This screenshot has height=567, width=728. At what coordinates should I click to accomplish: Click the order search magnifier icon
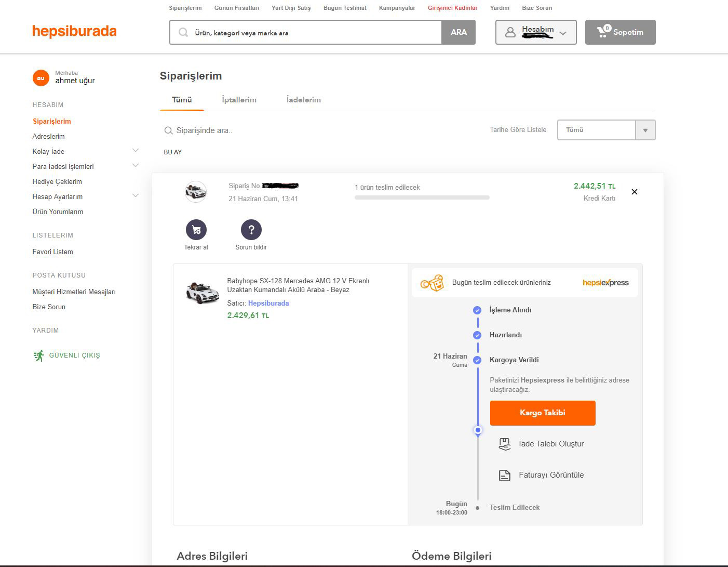[168, 130]
